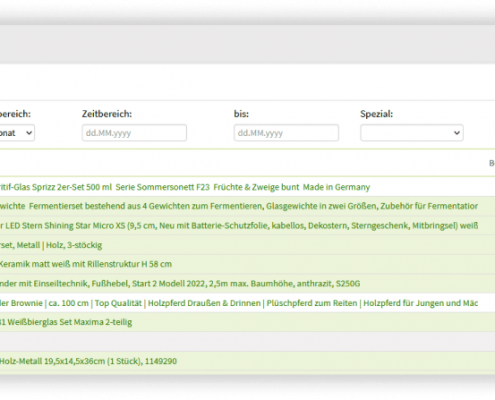This screenshot has width=495, height=400.
Task: Open the Einseiltechnik Fußhebel tree stand link
Action: [180, 283]
